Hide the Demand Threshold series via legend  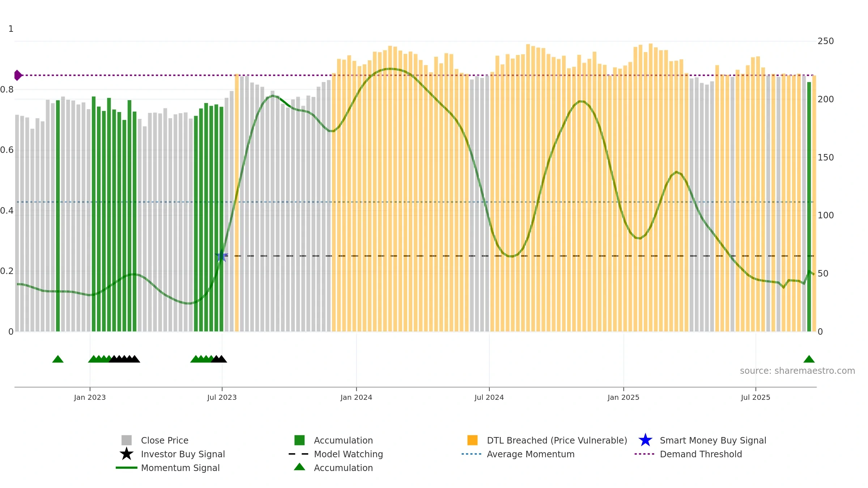[701, 454]
